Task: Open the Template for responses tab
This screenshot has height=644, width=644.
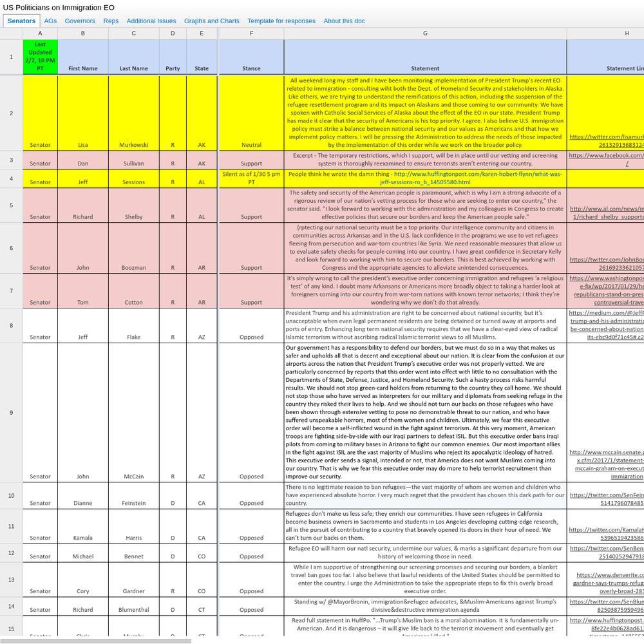Action: coord(281,21)
